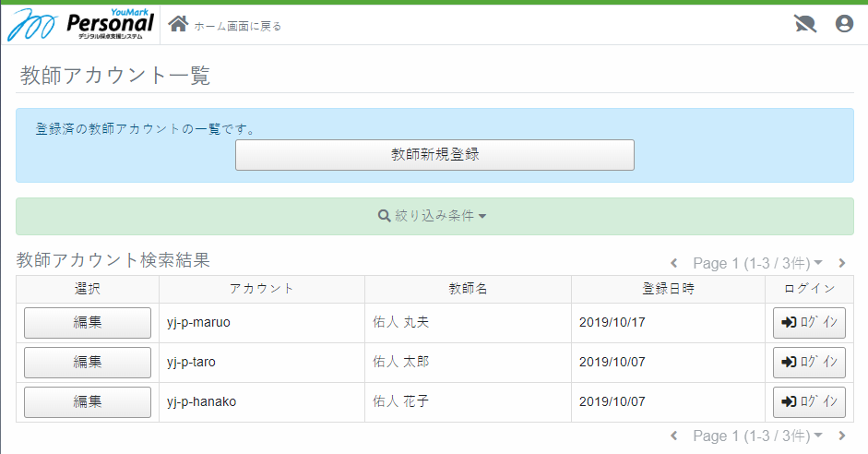Click the next page arrow above table
Viewport: 868px width, 454px height.
point(841,264)
